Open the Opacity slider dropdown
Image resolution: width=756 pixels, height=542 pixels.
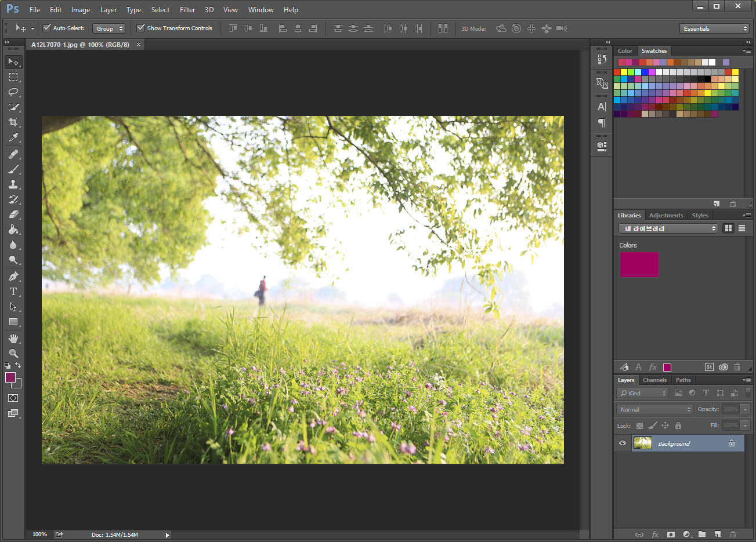pyautogui.click(x=746, y=409)
